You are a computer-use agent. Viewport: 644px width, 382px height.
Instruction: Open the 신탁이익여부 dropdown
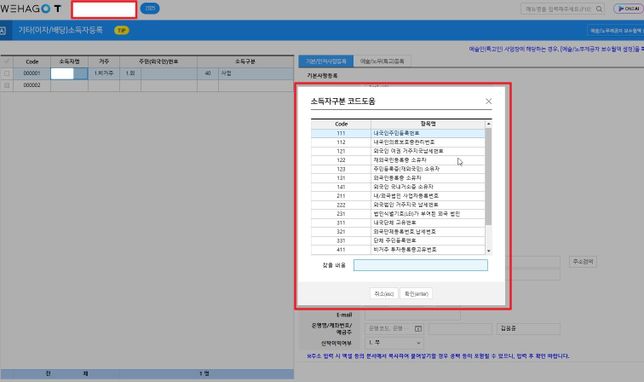(394, 343)
